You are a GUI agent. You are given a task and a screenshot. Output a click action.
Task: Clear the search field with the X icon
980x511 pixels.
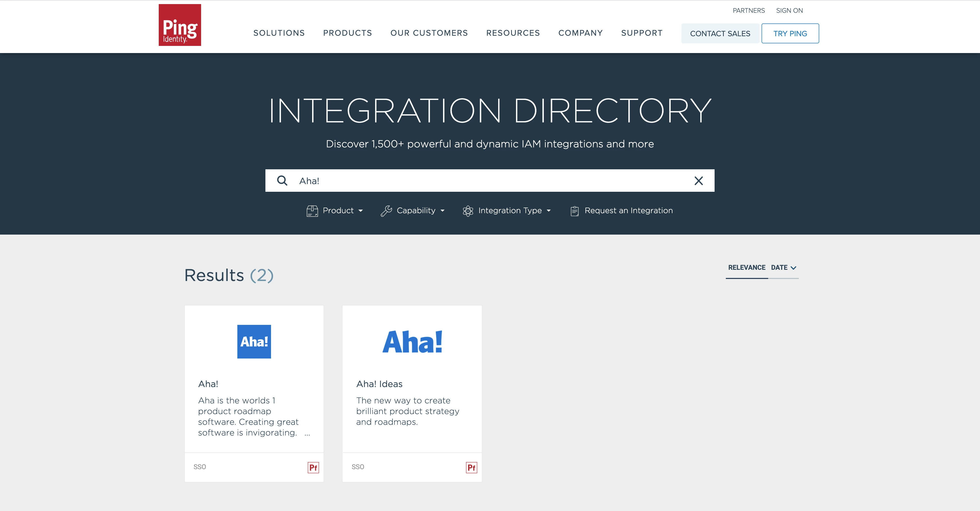click(x=699, y=181)
